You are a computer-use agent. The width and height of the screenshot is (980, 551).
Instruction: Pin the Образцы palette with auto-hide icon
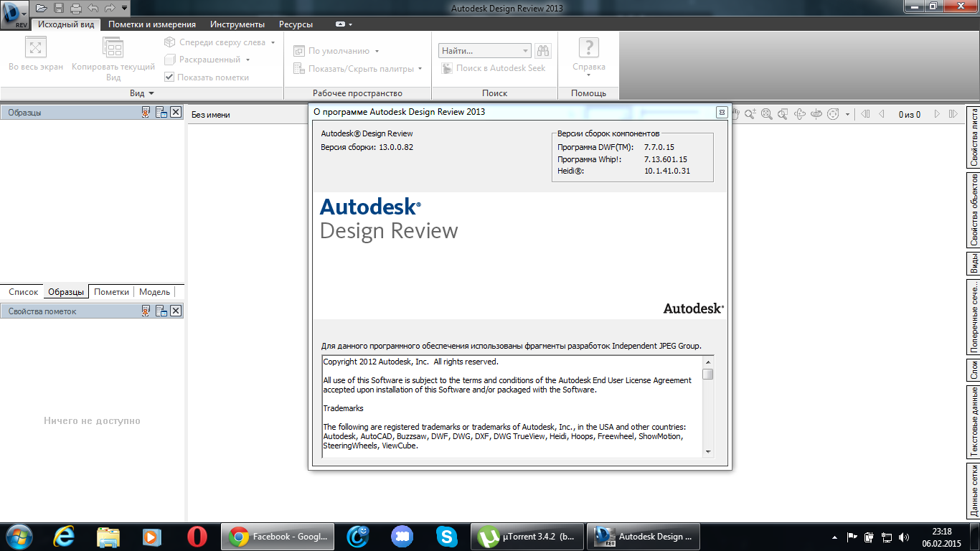coord(146,112)
